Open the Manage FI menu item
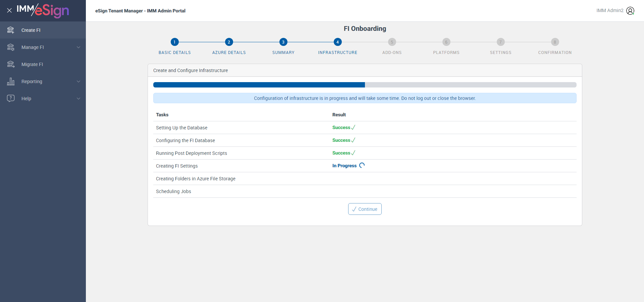 coord(43,47)
